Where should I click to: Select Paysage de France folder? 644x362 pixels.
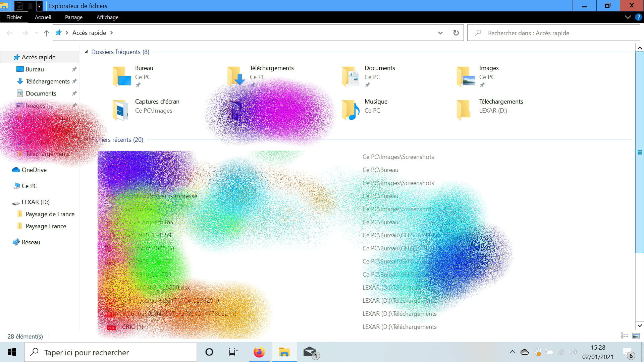coord(50,214)
